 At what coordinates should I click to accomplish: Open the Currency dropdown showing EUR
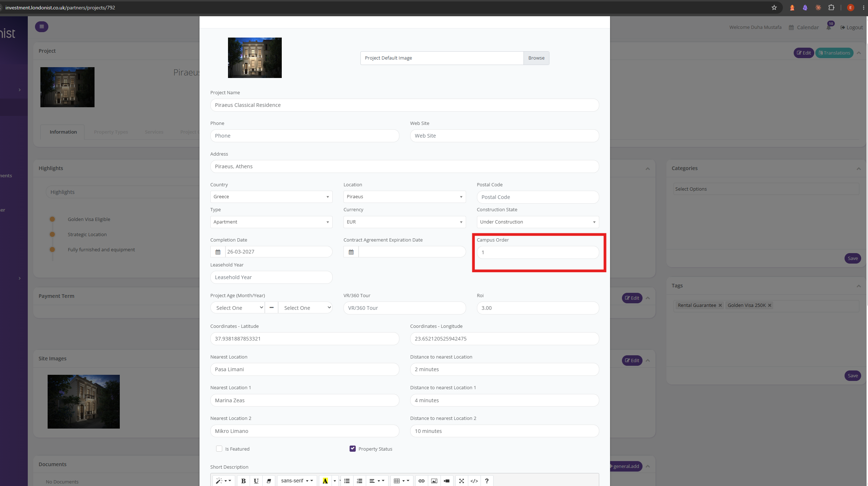[404, 222]
